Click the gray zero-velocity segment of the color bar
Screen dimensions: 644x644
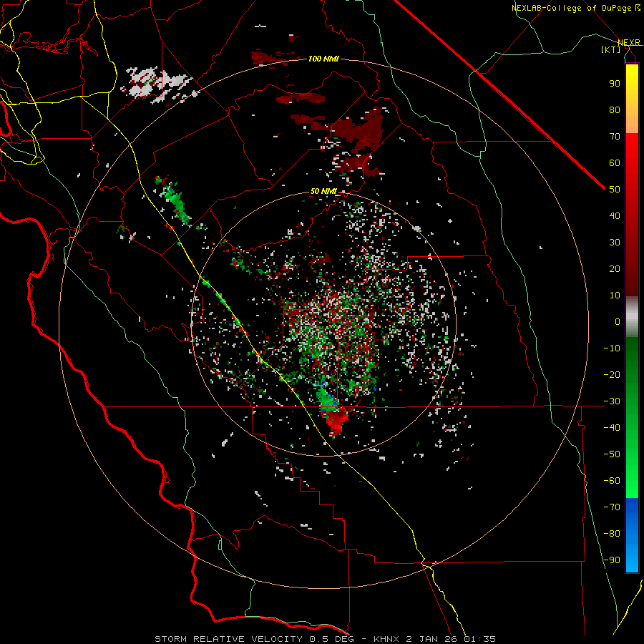[632, 317]
